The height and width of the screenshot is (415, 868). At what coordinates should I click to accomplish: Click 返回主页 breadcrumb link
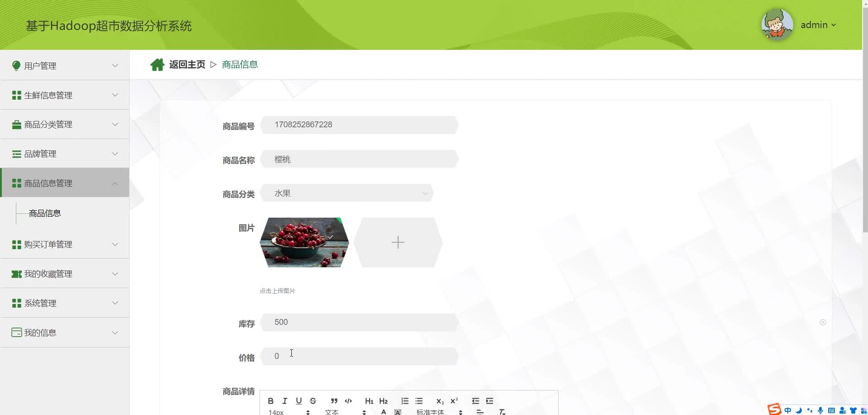point(187,65)
